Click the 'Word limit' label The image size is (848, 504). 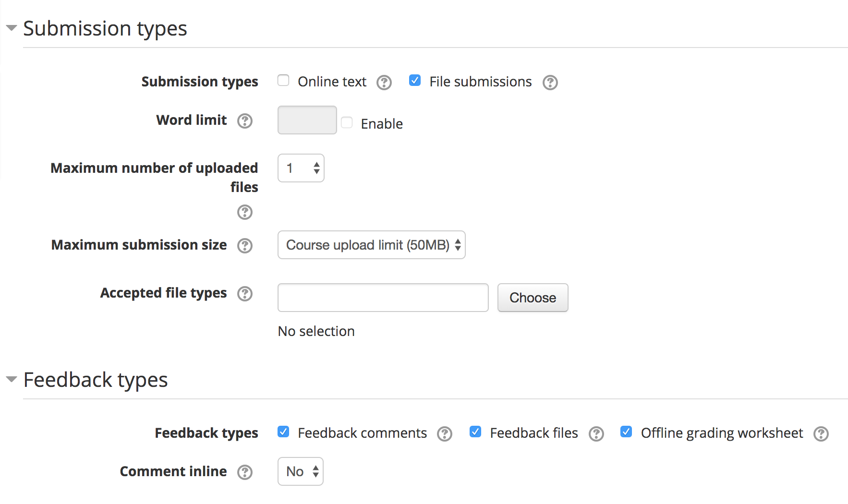192,120
